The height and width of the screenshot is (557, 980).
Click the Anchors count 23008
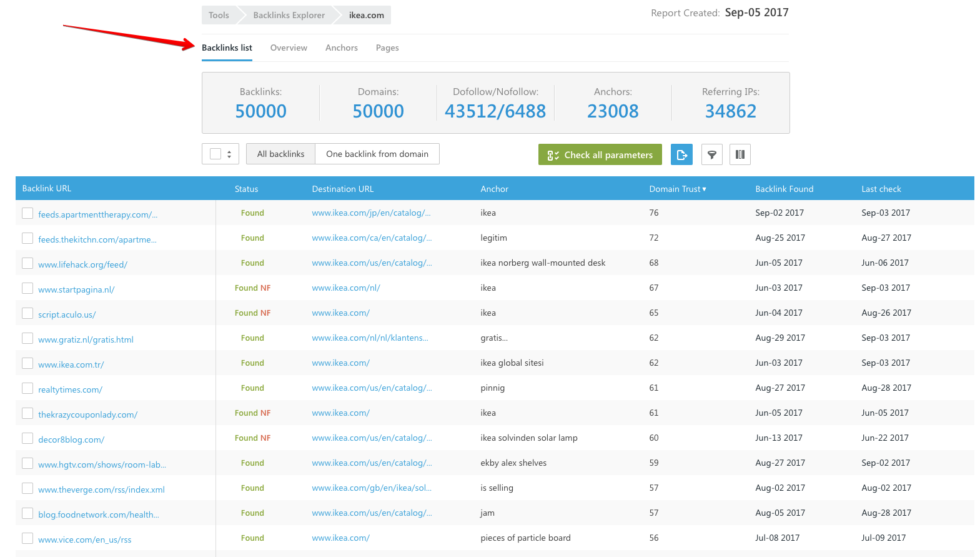click(x=613, y=111)
